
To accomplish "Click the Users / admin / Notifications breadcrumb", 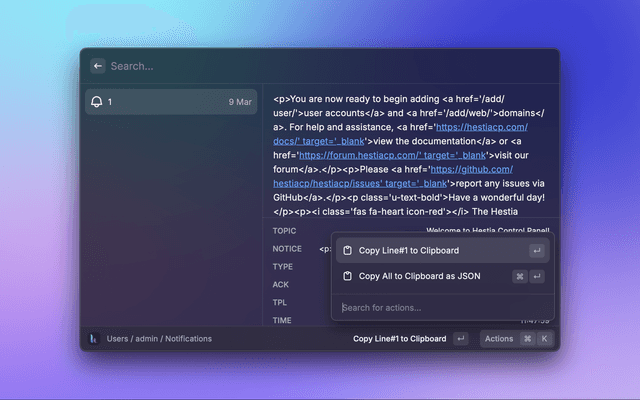I will tap(159, 339).
